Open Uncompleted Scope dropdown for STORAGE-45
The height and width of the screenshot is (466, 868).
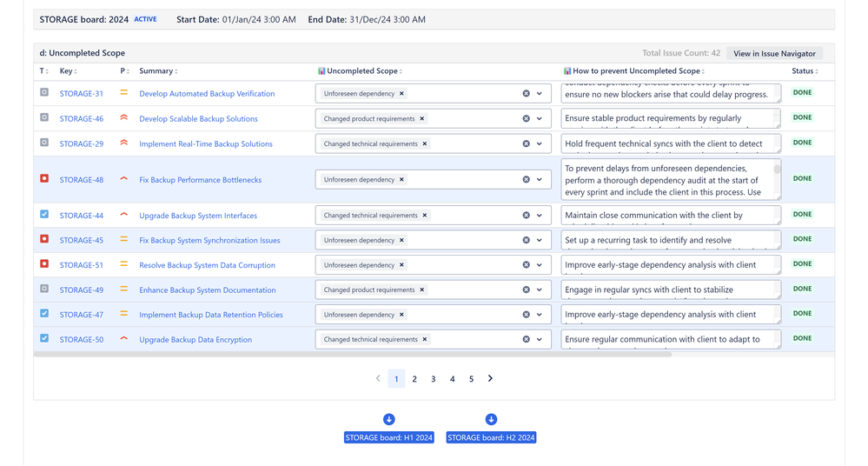(540, 240)
